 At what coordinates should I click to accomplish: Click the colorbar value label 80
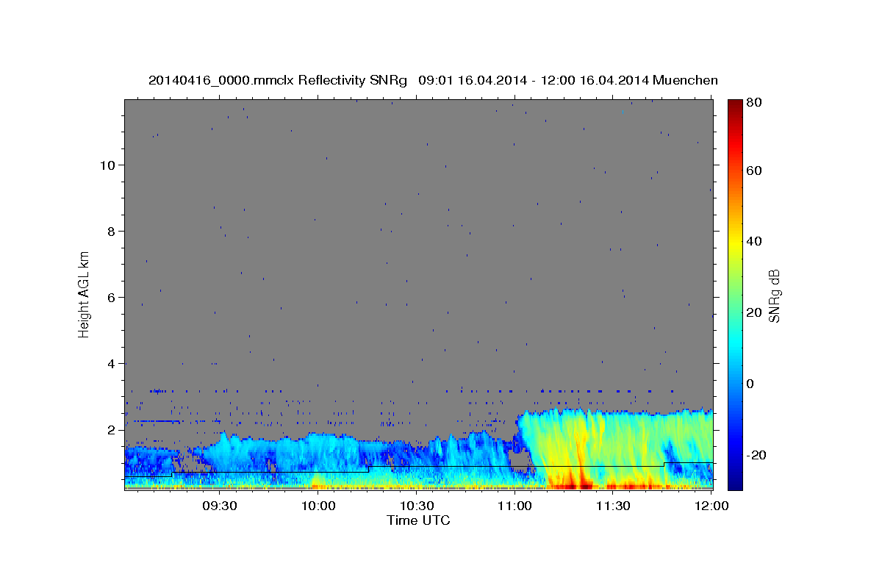(753, 103)
